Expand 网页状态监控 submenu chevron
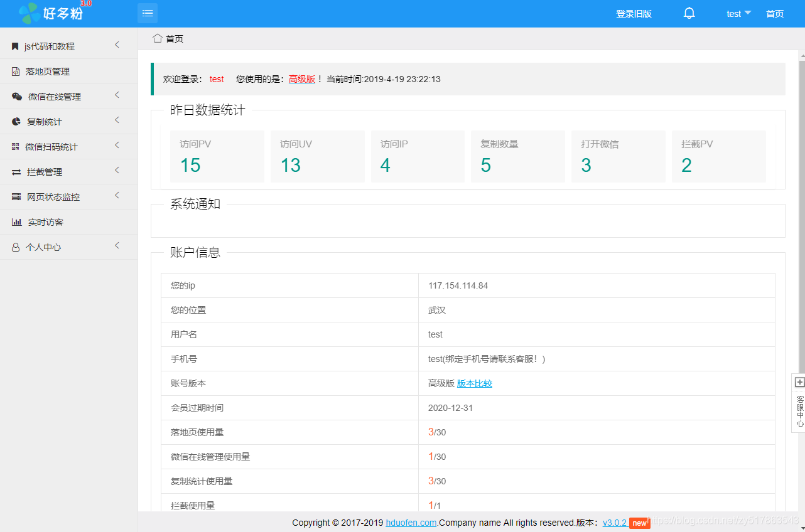 pyautogui.click(x=117, y=196)
